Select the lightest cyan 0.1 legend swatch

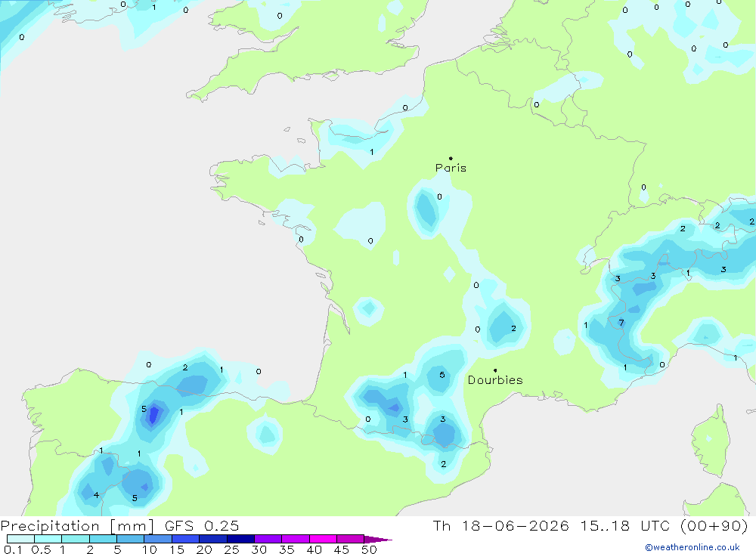click(20, 539)
